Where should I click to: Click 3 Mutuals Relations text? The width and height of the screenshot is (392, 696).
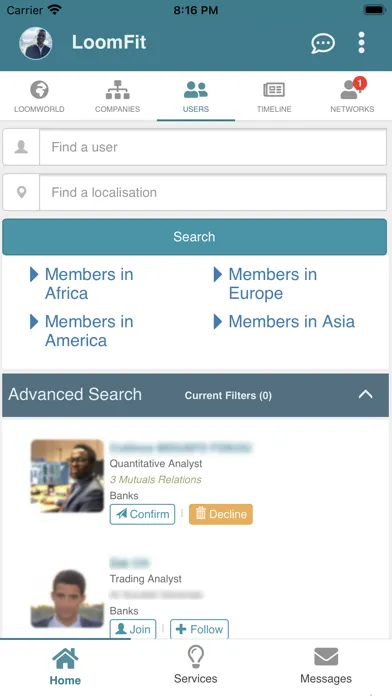click(155, 479)
